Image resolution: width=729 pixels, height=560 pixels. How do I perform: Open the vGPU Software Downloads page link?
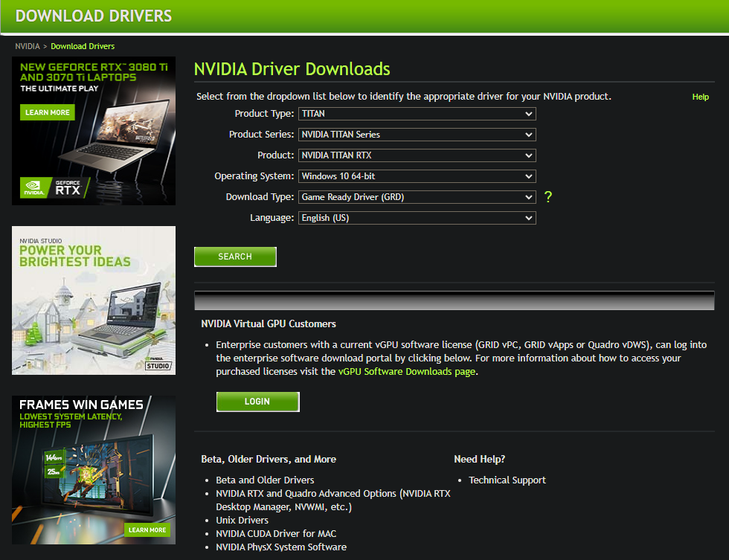(407, 371)
